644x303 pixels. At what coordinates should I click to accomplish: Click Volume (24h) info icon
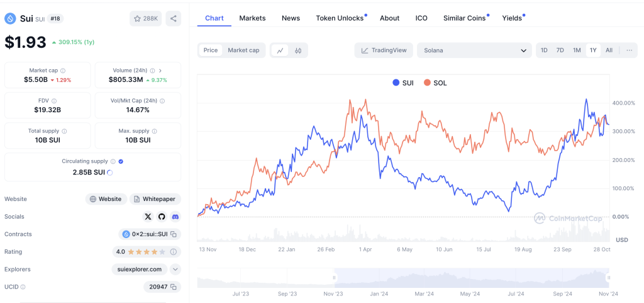click(x=152, y=71)
